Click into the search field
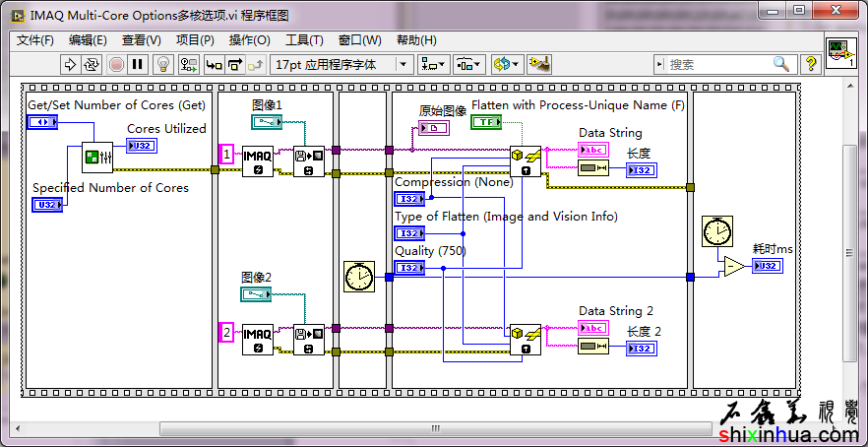868x447 pixels. (x=719, y=64)
